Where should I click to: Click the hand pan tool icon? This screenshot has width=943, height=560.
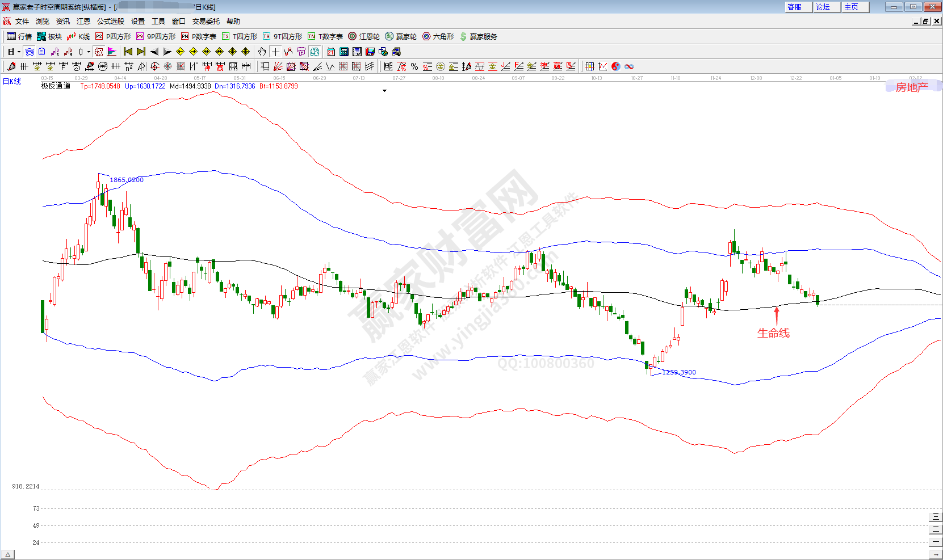coord(262,52)
